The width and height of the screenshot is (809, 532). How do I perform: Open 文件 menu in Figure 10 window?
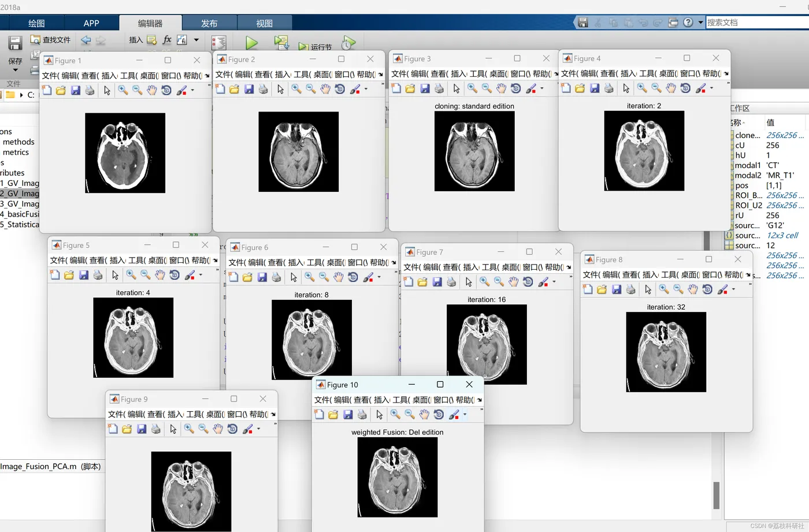click(322, 400)
